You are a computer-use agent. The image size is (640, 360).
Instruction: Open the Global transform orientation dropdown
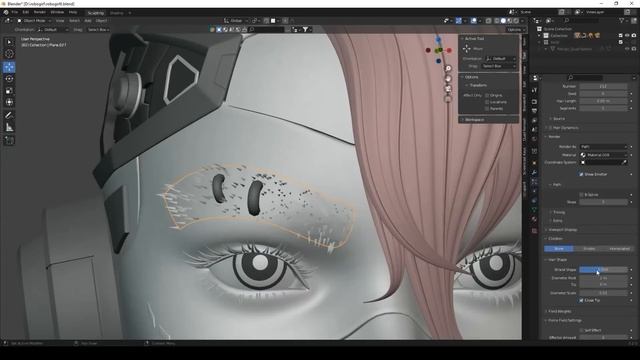pyautogui.click(x=236, y=20)
